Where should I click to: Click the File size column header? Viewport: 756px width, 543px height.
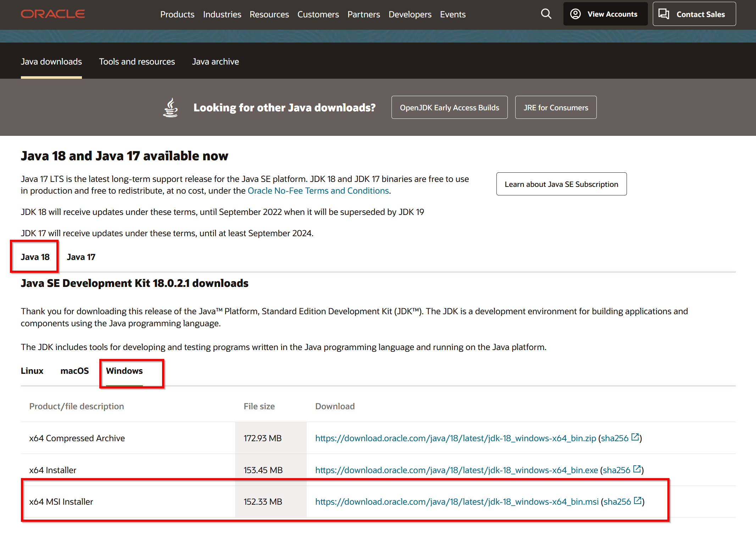[259, 406]
